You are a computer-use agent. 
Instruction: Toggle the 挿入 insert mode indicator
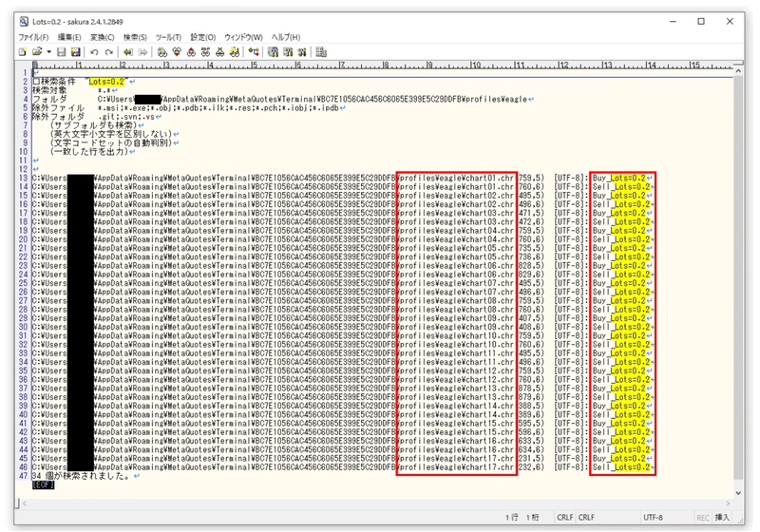point(722,518)
